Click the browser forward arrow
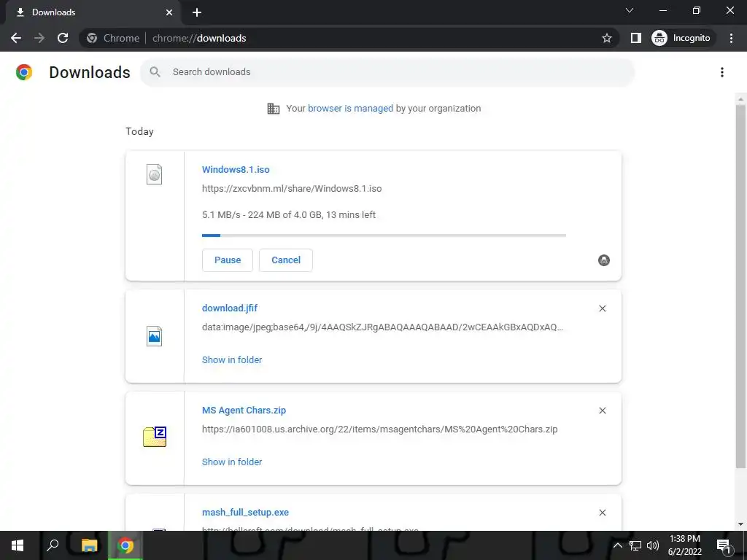The image size is (747, 560). pyautogui.click(x=39, y=38)
